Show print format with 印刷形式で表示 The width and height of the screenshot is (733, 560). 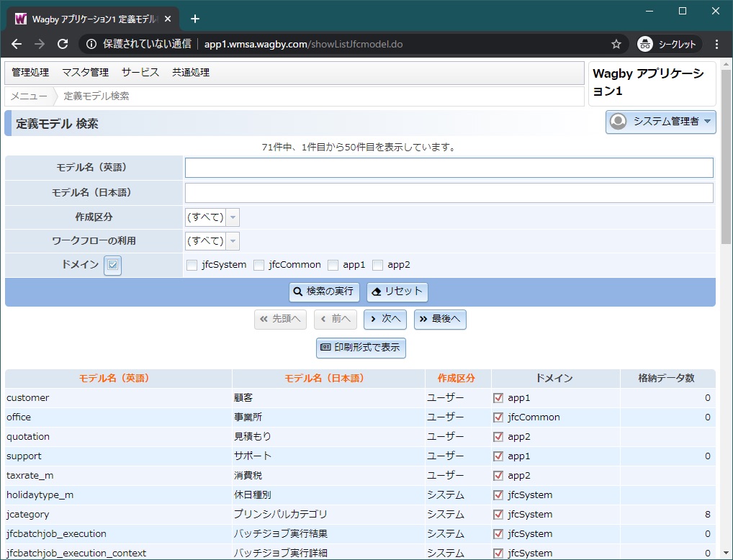pos(361,348)
